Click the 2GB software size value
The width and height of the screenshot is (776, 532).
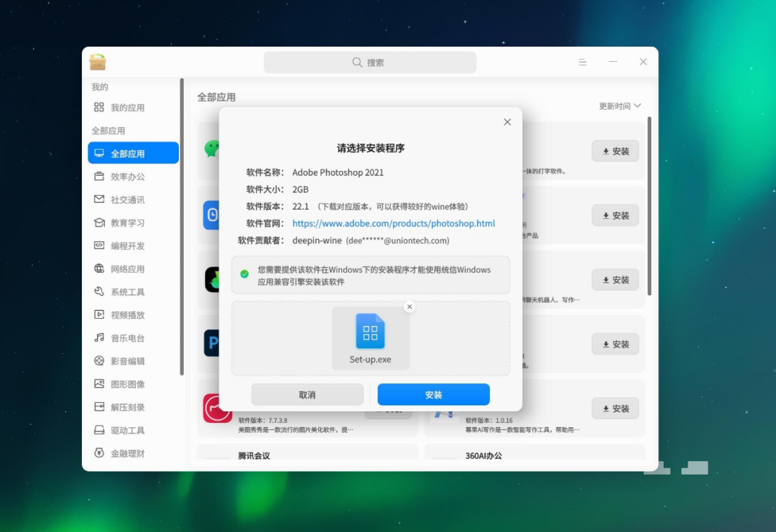click(x=300, y=190)
